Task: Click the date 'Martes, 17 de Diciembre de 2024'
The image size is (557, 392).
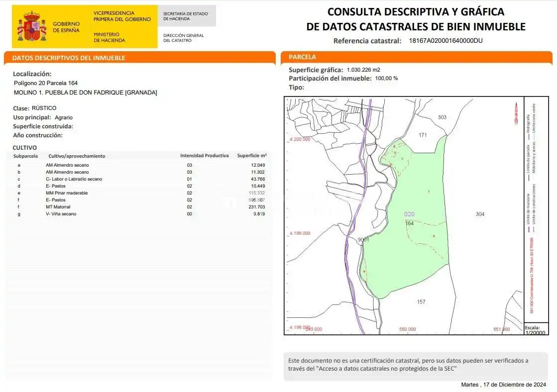Action: pyautogui.click(x=503, y=385)
